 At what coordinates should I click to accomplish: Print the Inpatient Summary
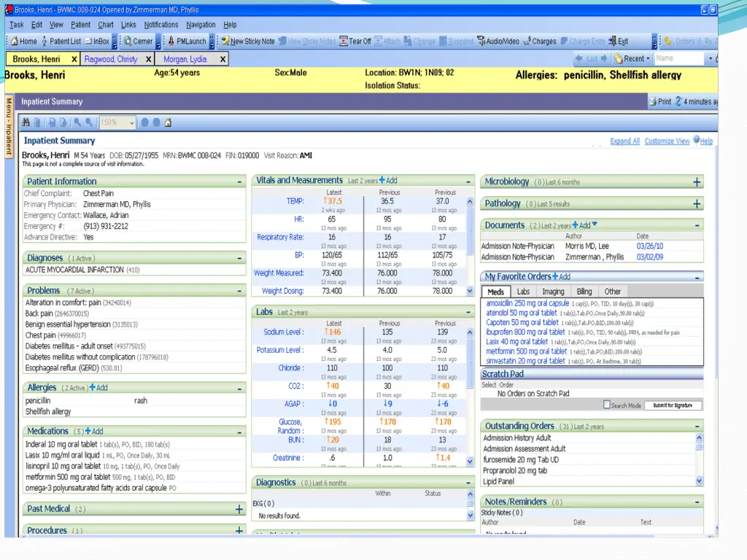click(660, 101)
